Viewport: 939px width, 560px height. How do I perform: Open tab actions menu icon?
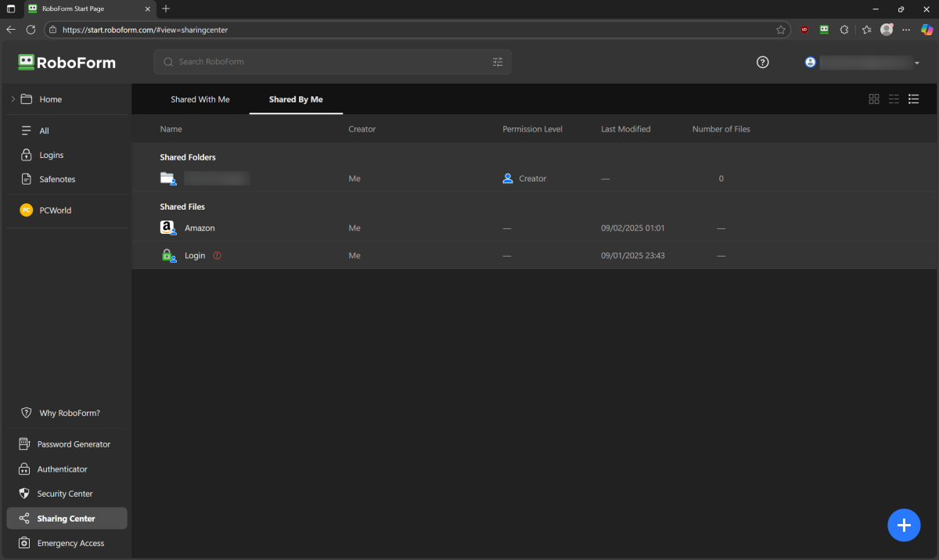[x=11, y=9]
